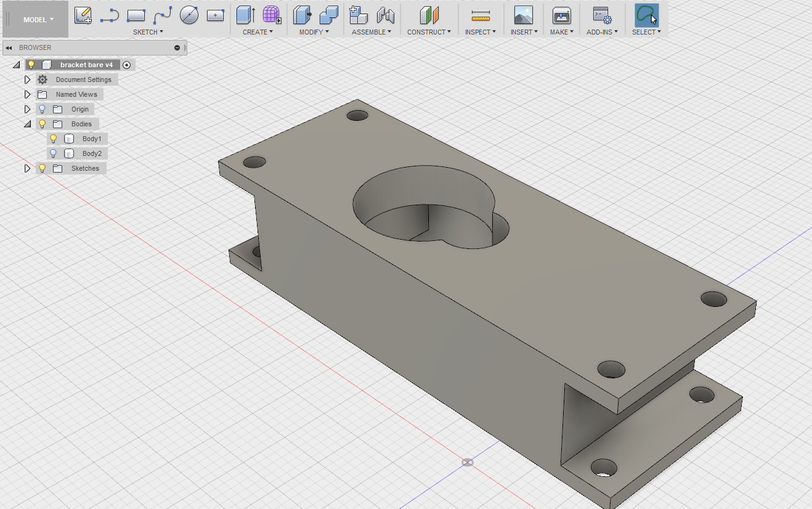
Task: Click the Create Sketch icon
Action: (83, 15)
